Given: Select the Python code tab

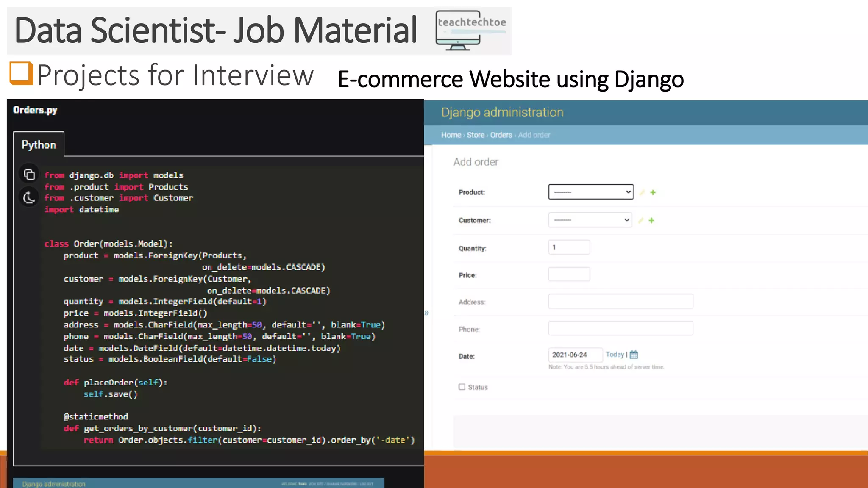Looking at the screenshot, I should (x=39, y=145).
